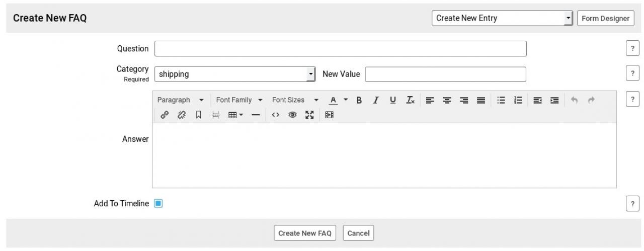Toggle the Add To Timeline checkbox
This screenshot has width=644, height=251.
tap(158, 204)
